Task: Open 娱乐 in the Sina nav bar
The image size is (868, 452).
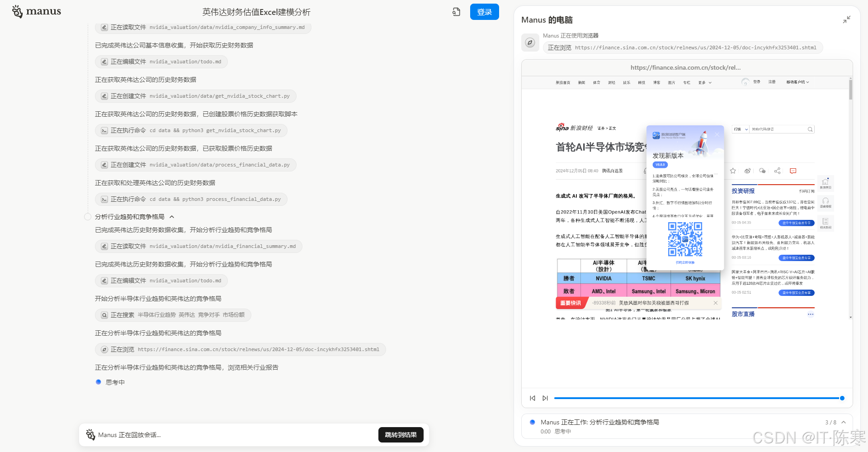Action: click(x=627, y=82)
